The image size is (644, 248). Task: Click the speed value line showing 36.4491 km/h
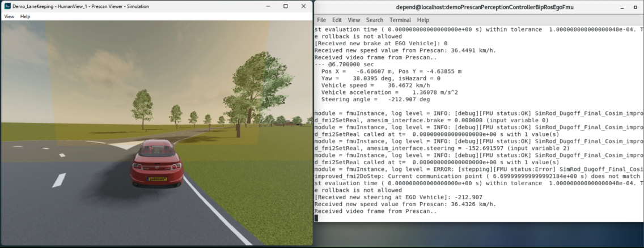click(405, 50)
